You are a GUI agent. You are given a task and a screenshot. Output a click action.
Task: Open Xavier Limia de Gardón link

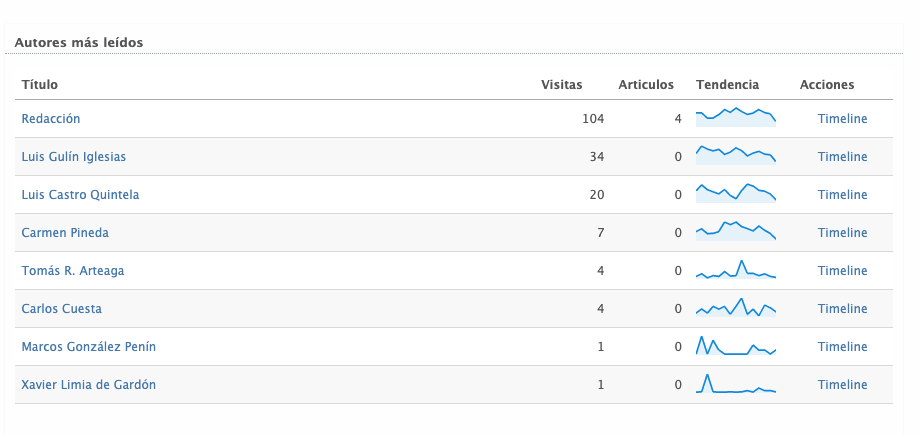[x=89, y=385]
